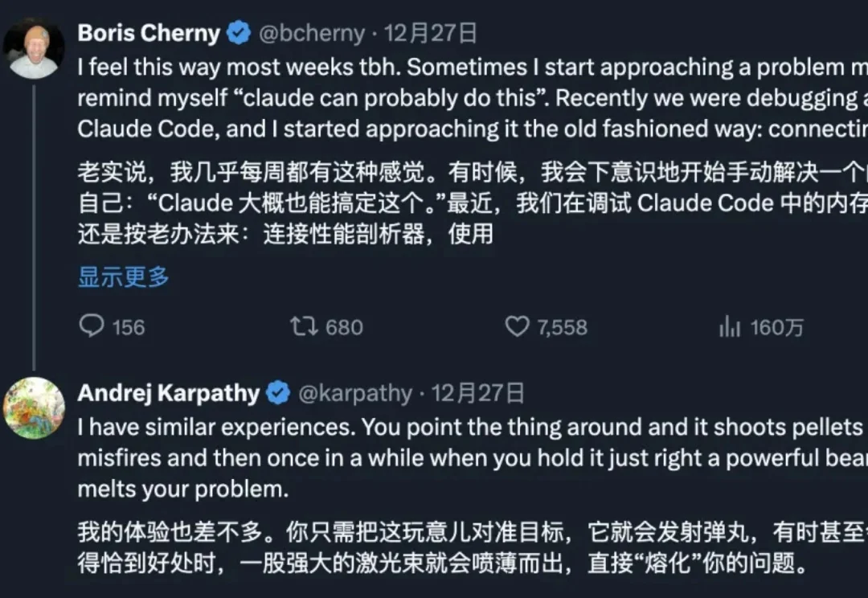
Task: Click Karpathy's tweet text to open it
Action: (402, 457)
